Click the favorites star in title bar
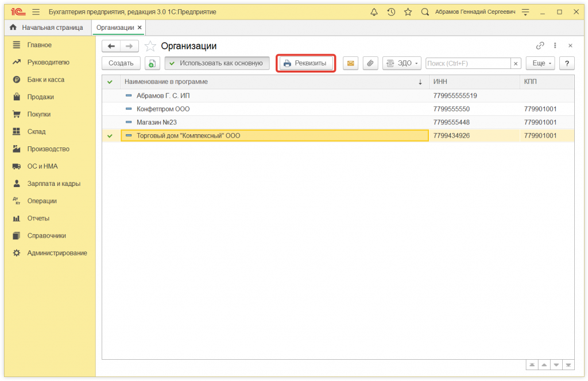 pyautogui.click(x=408, y=11)
